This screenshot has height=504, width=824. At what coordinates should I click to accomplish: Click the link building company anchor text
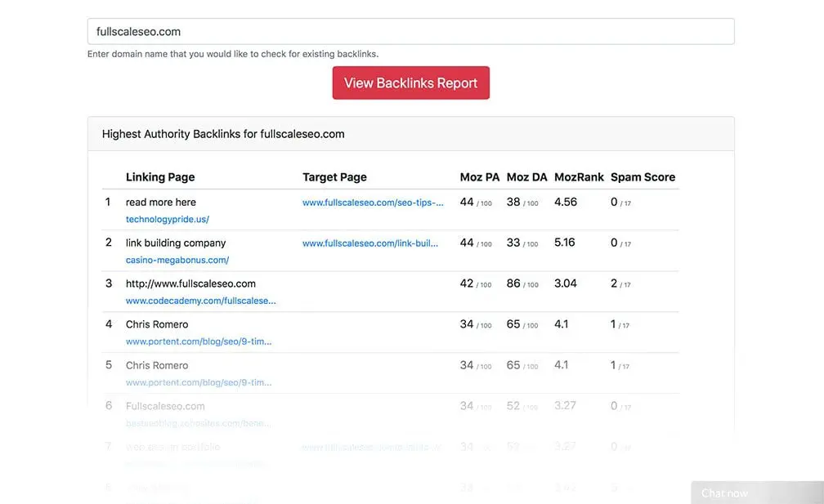coord(175,243)
